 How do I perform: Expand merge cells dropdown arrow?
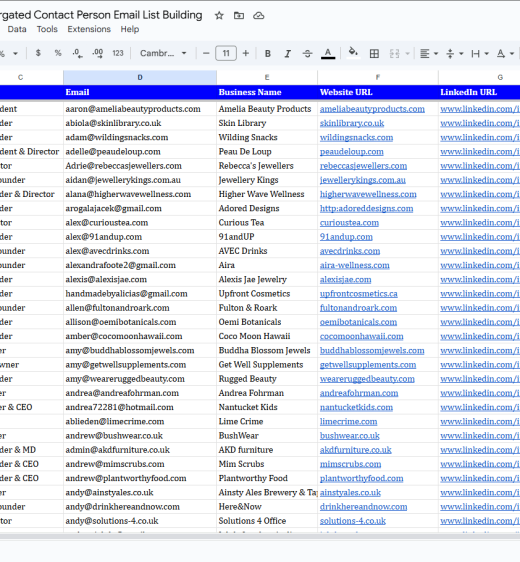click(x=407, y=53)
